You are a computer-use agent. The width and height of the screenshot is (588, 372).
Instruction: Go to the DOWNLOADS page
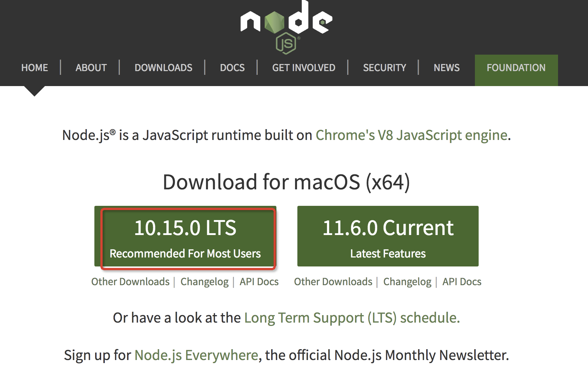pyautogui.click(x=163, y=68)
